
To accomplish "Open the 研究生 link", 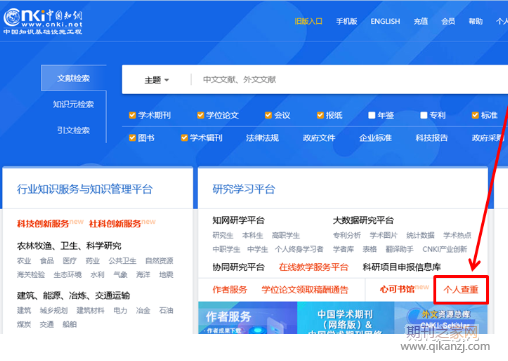I will 223,235.
